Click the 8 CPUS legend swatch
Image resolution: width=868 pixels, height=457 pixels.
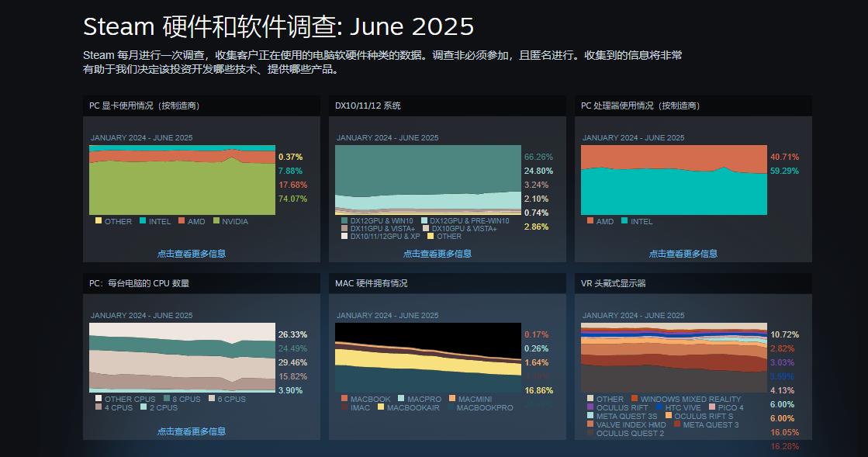(x=166, y=399)
